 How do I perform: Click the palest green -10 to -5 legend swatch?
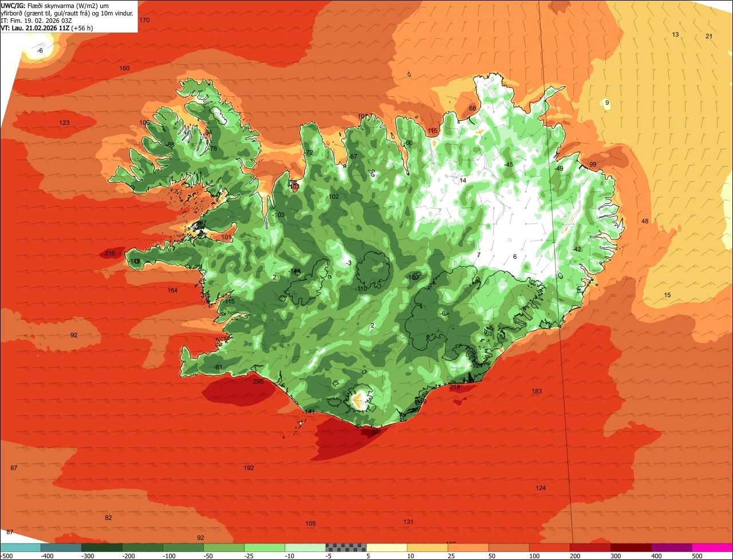[x=305, y=547]
